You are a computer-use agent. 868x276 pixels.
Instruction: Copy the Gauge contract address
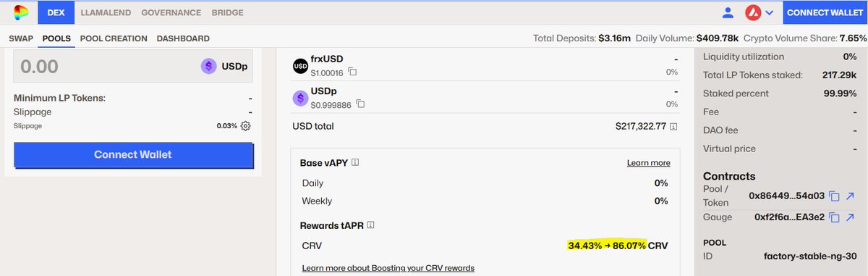834,217
